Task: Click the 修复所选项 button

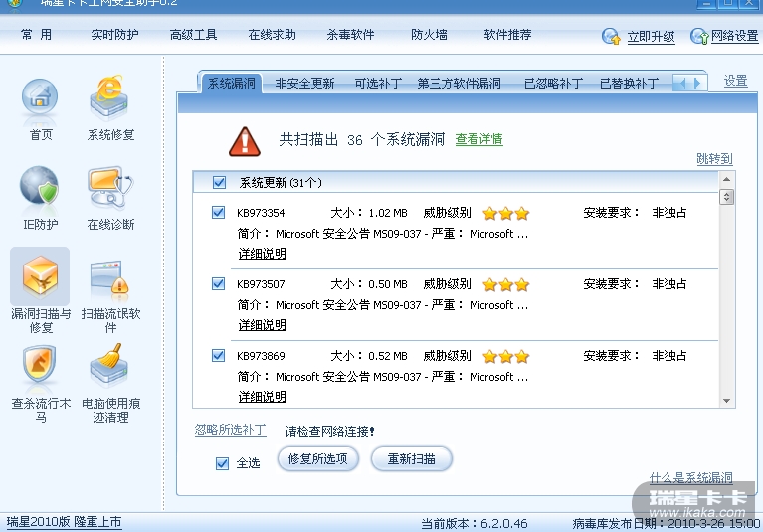Action: [317, 459]
